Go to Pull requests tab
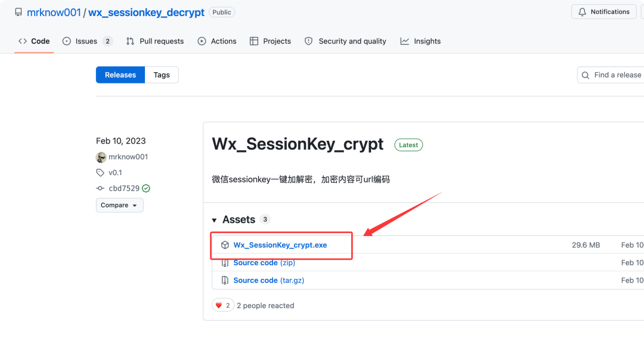Image resolution: width=644 pixels, height=354 pixels. [x=155, y=41]
